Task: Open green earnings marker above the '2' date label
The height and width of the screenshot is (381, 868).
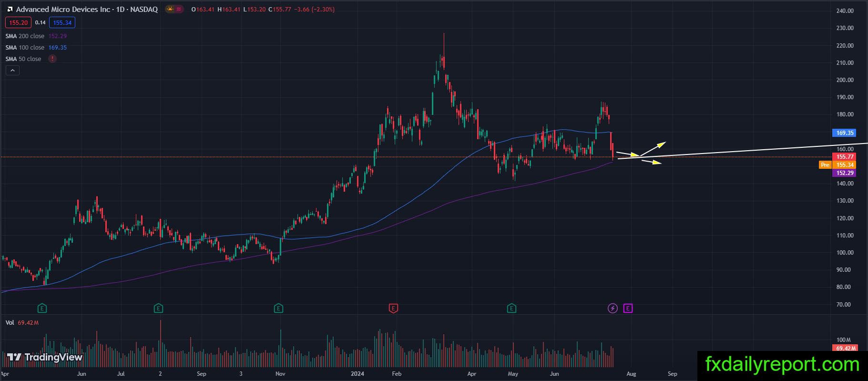Action: pos(159,309)
